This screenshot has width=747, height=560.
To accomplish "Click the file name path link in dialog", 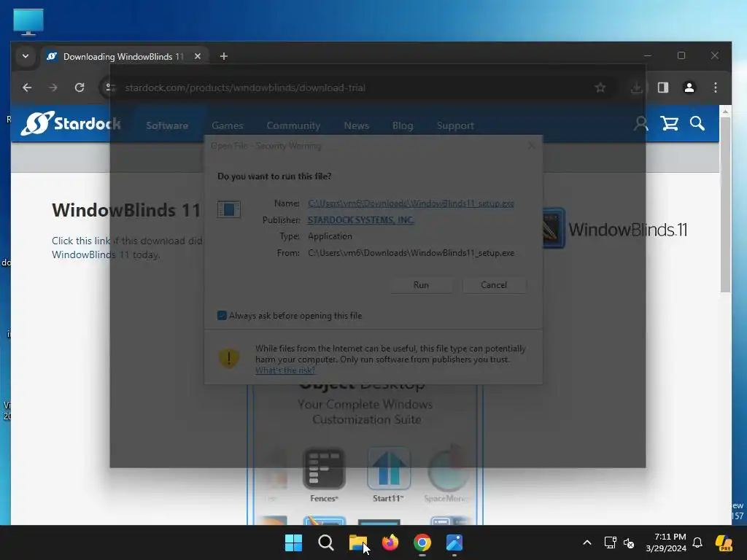I will [411, 203].
